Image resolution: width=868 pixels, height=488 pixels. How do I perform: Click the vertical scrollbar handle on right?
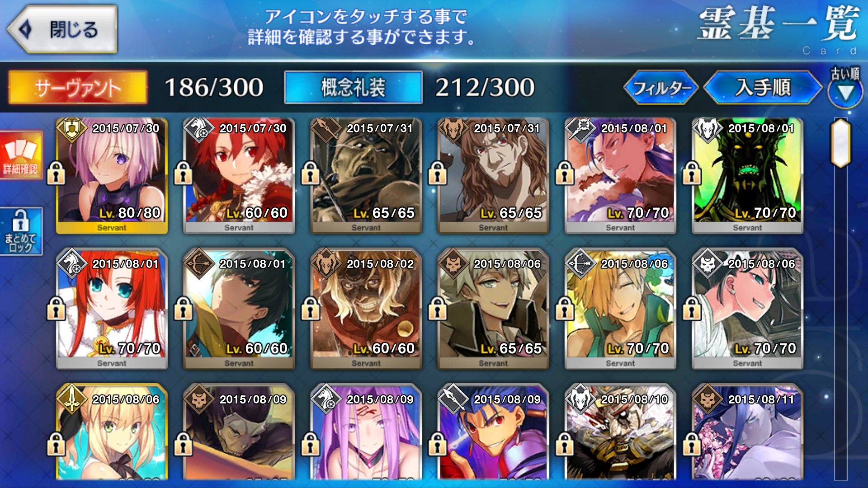click(840, 143)
